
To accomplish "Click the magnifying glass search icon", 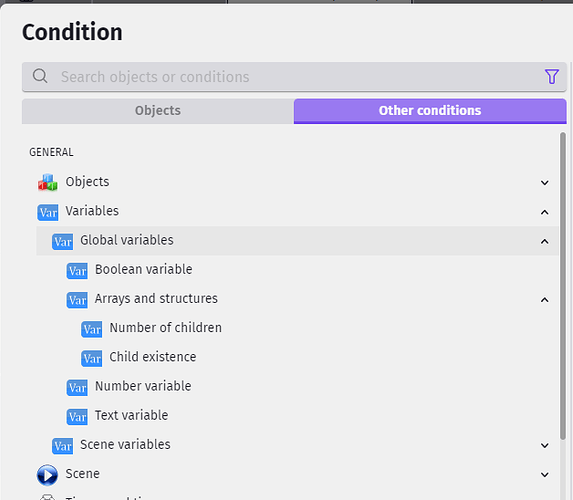I will [x=40, y=76].
